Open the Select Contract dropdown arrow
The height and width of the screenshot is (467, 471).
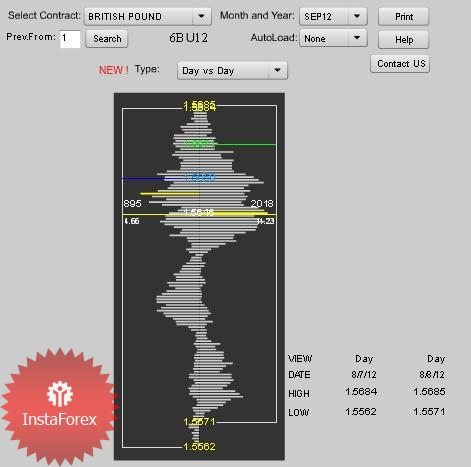tap(201, 16)
